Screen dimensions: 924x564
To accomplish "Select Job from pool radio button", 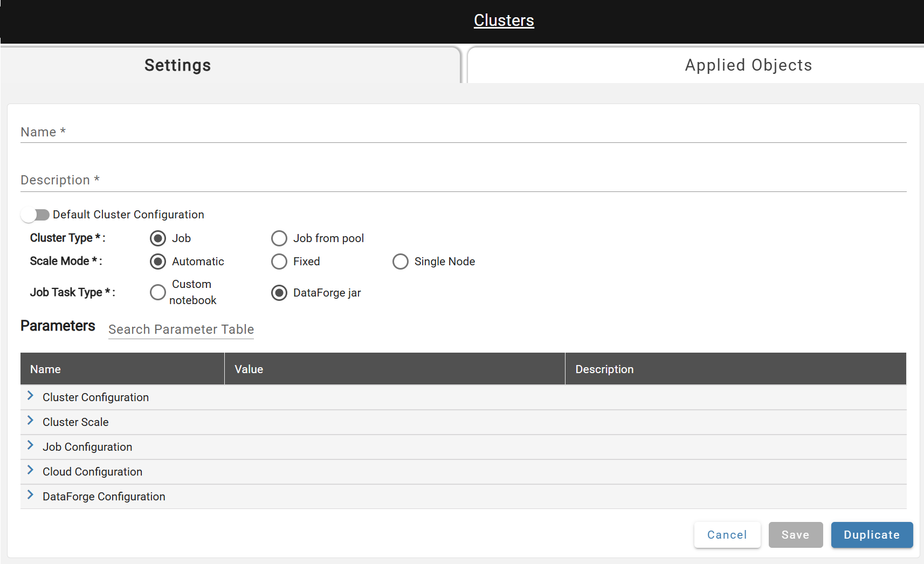I will 279,238.
